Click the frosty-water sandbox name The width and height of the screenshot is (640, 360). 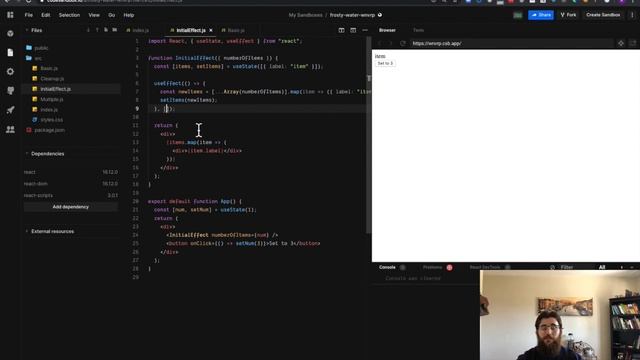[352, 15]
